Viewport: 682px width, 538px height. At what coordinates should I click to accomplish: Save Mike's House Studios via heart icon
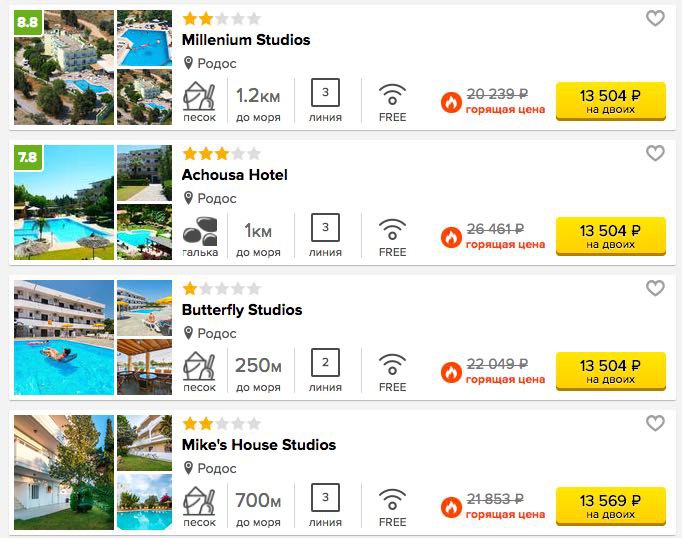coord(655,423)
